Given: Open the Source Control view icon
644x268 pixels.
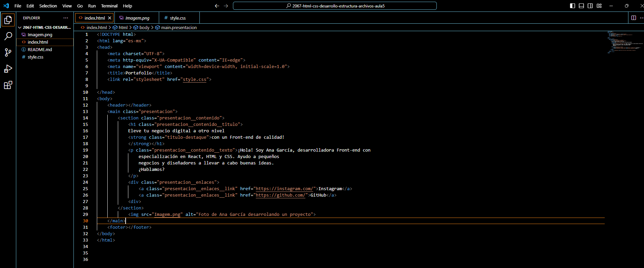Looking at the screenshot, I should [x=8, y=52].
